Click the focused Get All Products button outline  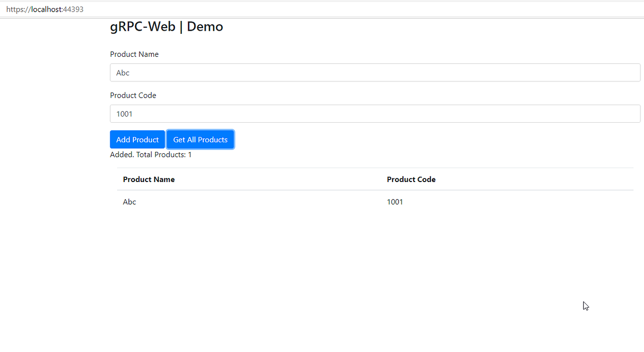200,139
